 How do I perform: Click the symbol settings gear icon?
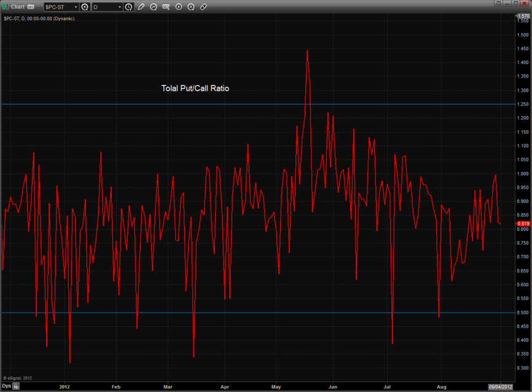(85, 7)
